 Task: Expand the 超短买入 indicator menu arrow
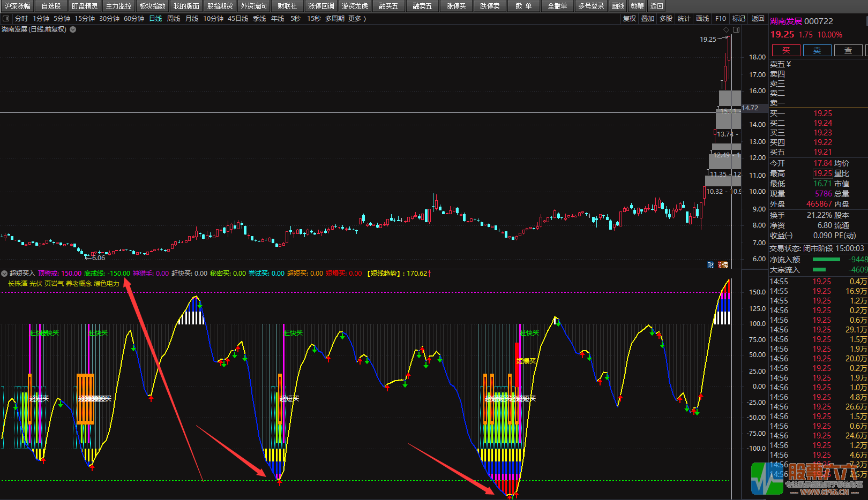(4, 274)
